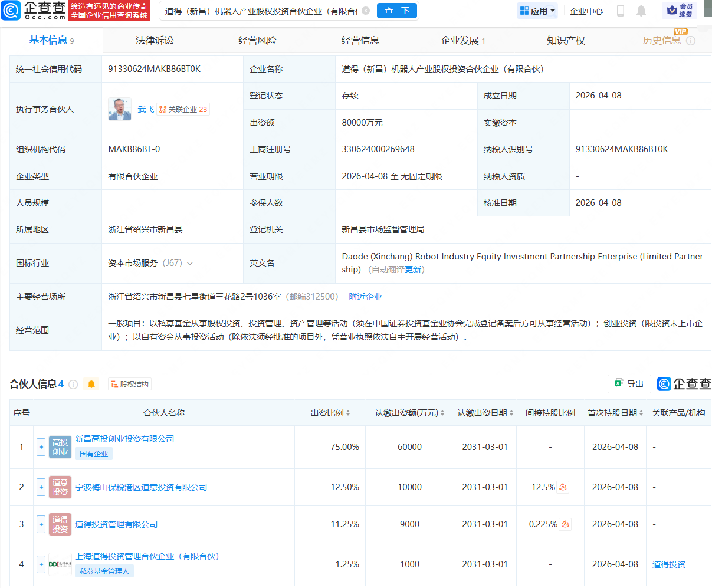The width and height of the screenshot is (712, 588).
Task: Open the 应用 dropdown menu
Action: coord(537,11)
